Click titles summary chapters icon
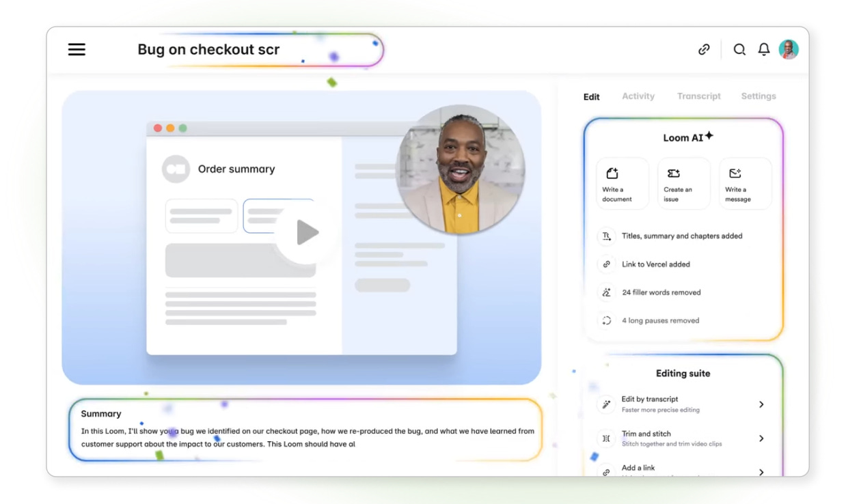Viewport: 861px width, 504px height. pos(606,236)
